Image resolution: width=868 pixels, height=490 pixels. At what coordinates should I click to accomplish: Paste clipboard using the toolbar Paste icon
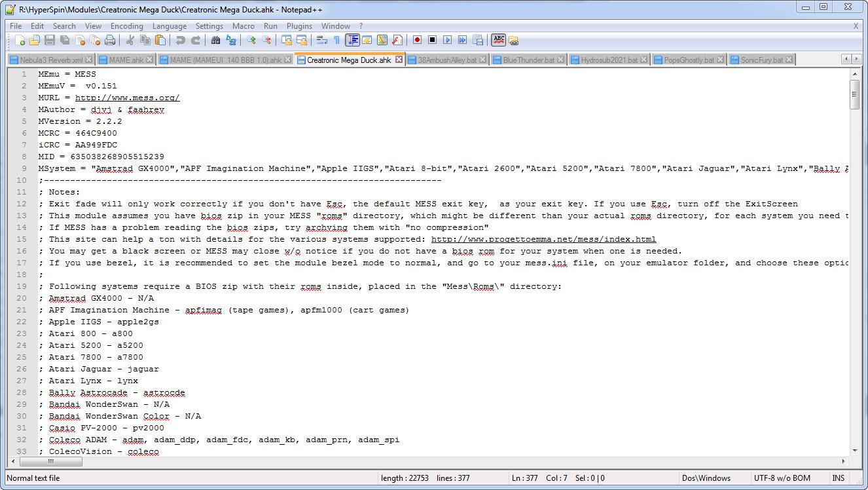[160, 40]
